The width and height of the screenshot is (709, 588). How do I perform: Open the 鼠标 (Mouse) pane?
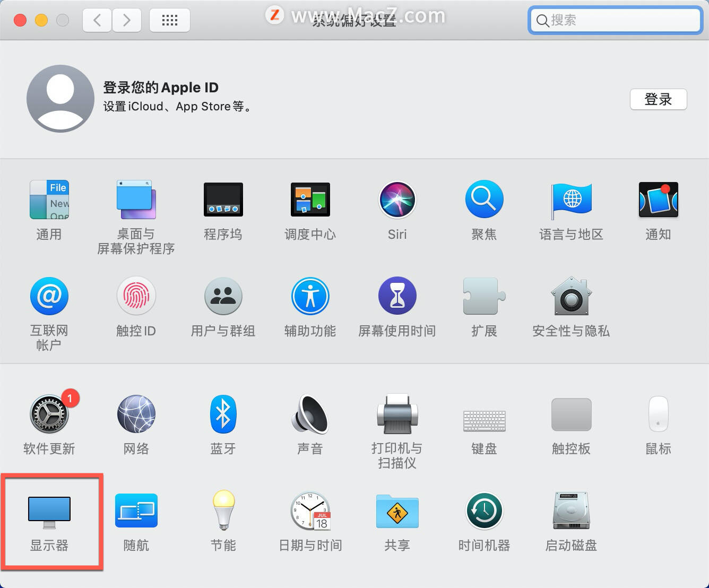tap(658, 414)
